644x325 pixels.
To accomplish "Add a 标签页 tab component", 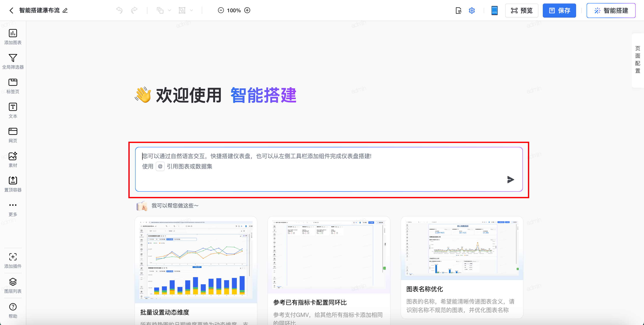I will (x=13, y=86).
